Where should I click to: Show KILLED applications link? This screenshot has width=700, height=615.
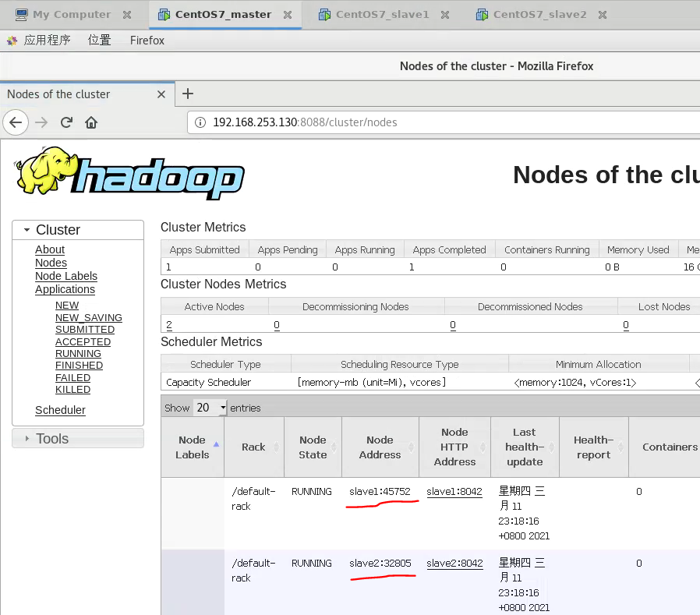click(72, 390)
